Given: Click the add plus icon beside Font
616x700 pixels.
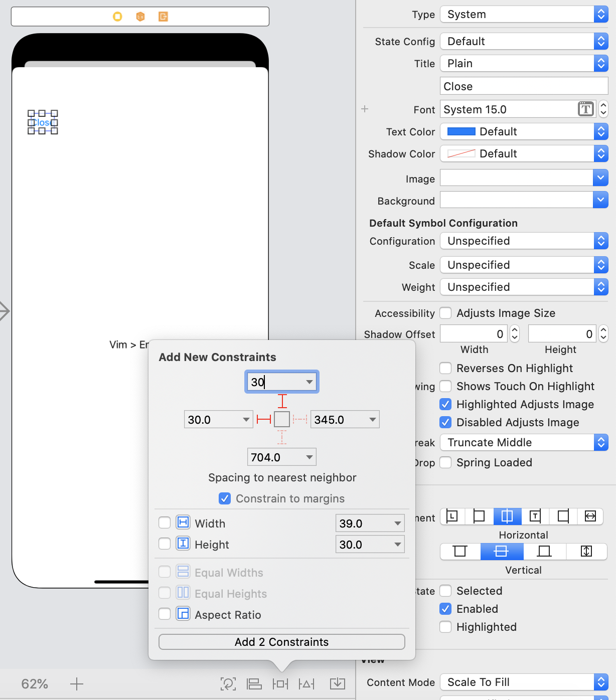Looking at the screenshot, I should pos(365,109).
